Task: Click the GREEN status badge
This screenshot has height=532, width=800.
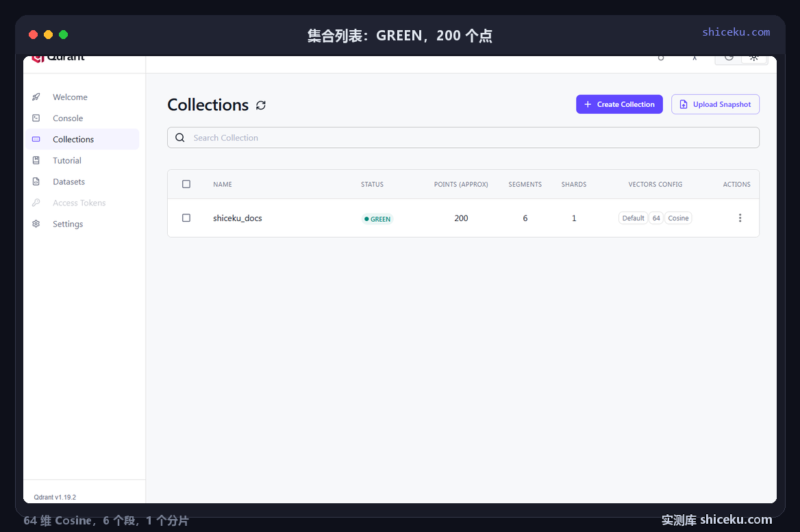Action: pos(377,219)
